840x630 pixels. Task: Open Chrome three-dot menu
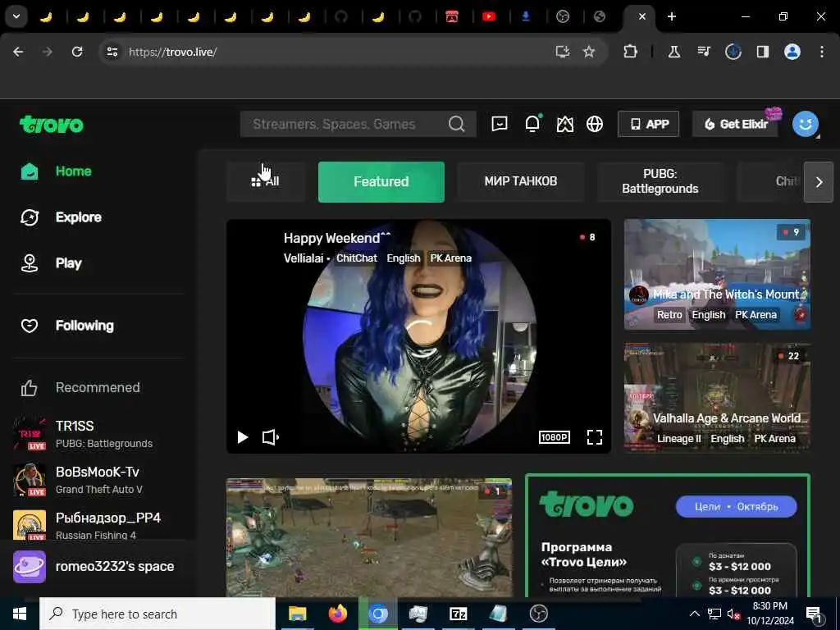click(822, 52)
